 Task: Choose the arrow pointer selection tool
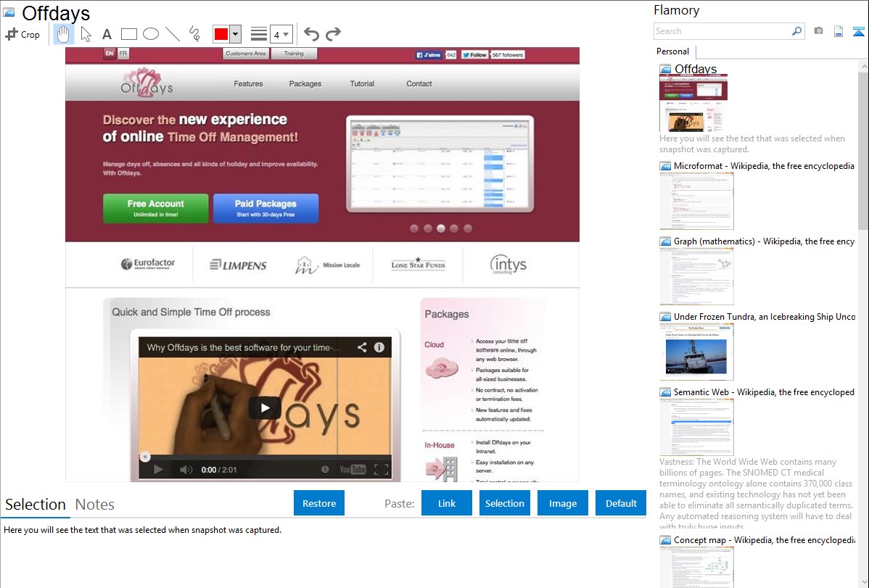pyautogui.click(x=86, y=34)
